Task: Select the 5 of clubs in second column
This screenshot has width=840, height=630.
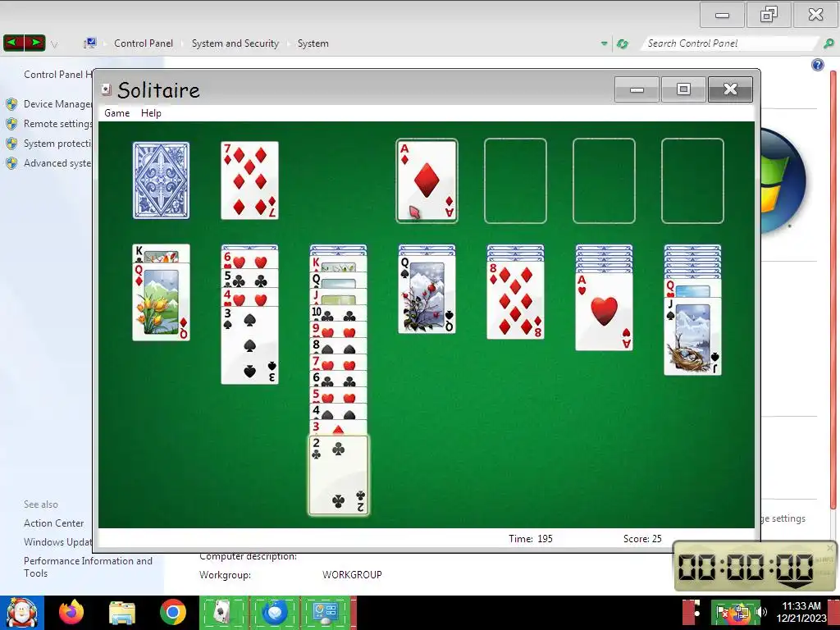Action: [x=249, y=279]
